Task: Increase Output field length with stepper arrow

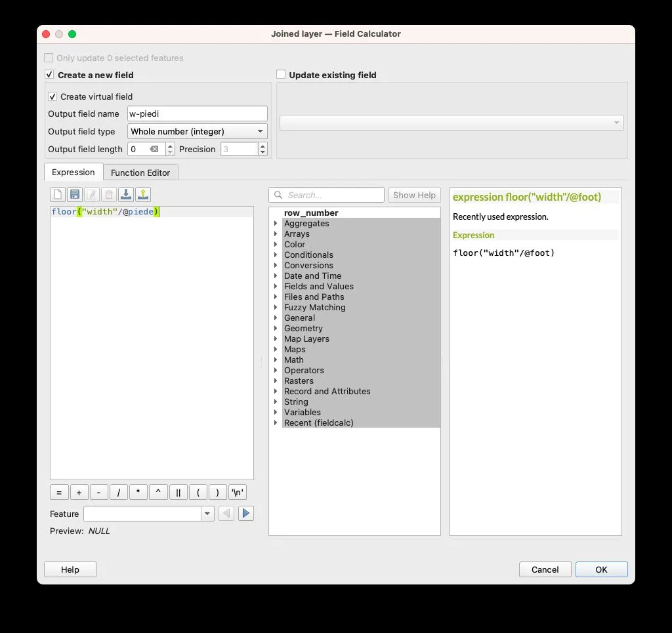Action: click(x=171, y=146)
